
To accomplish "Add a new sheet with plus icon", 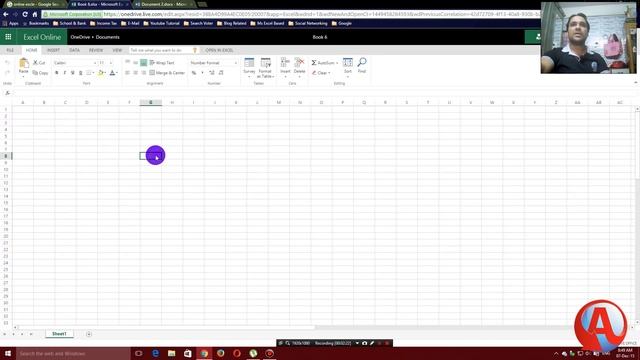I will (89, 334).
